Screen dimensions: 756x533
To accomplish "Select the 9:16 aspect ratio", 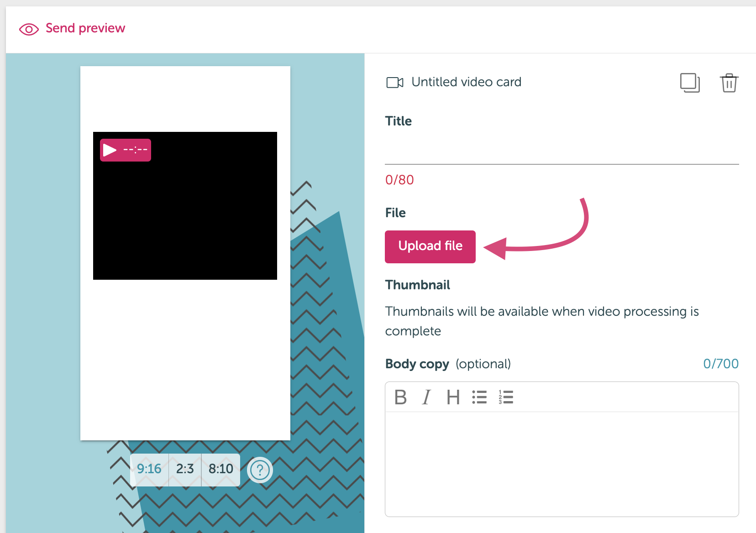I will click(149, 469).
